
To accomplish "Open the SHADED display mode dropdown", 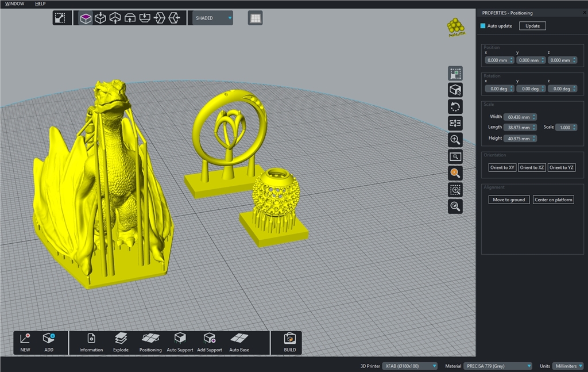I will pos(211,18).
